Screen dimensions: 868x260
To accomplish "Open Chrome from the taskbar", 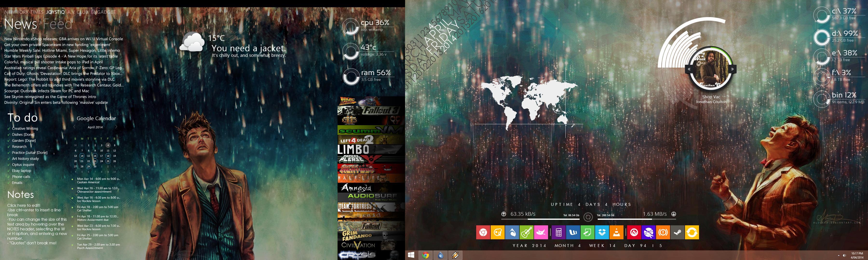I will tap(426, 255).
